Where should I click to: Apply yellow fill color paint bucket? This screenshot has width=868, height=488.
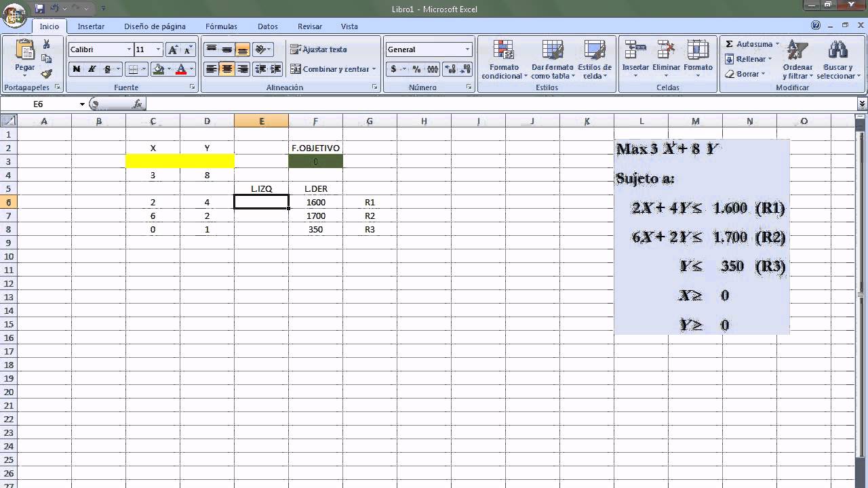point(159,69)
